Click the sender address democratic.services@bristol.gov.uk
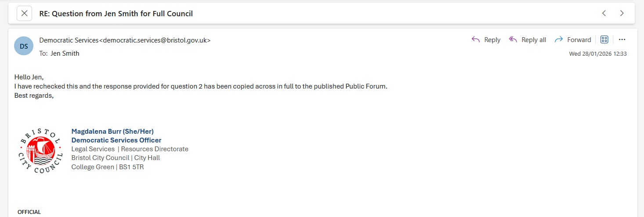 [x=155, y=40]
